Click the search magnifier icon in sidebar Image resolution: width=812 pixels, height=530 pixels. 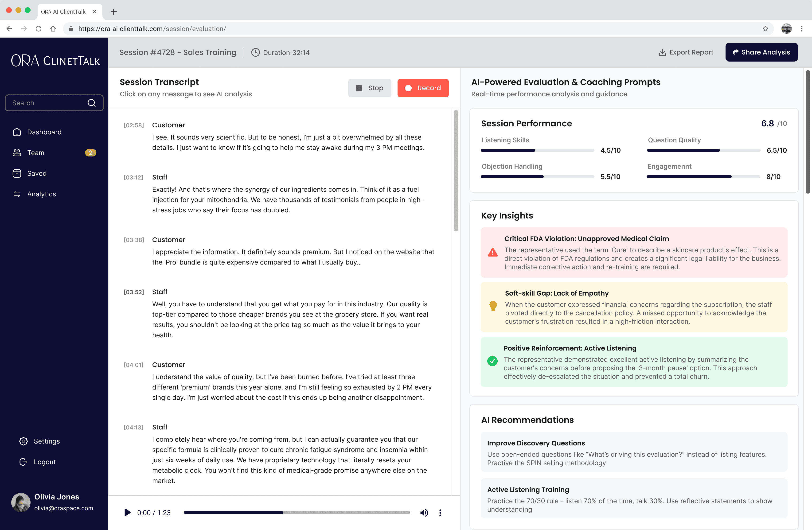point(91,103)
